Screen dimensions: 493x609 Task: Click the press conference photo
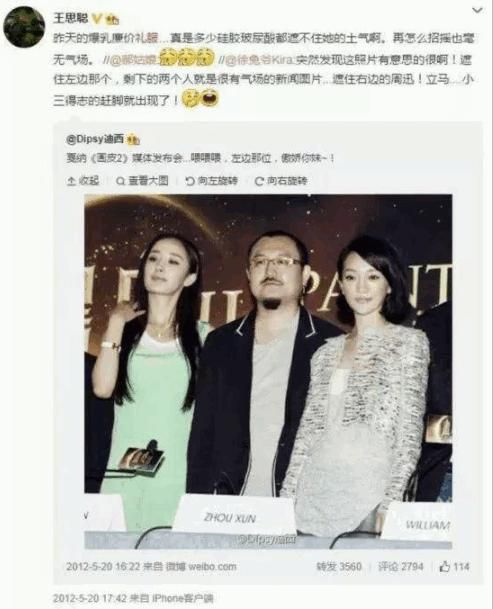[268, 372]
